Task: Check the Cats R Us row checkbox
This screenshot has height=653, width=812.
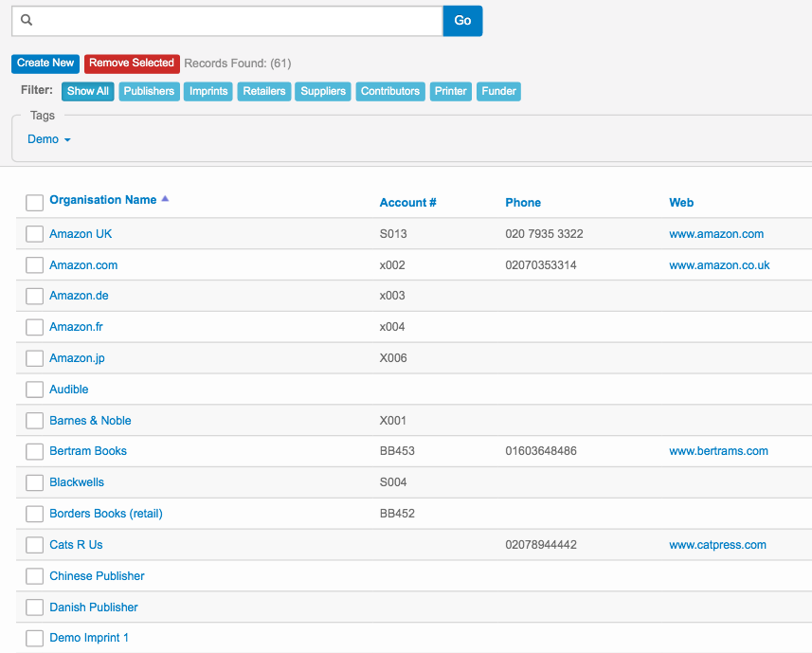Action: click(x=35, y=545)
